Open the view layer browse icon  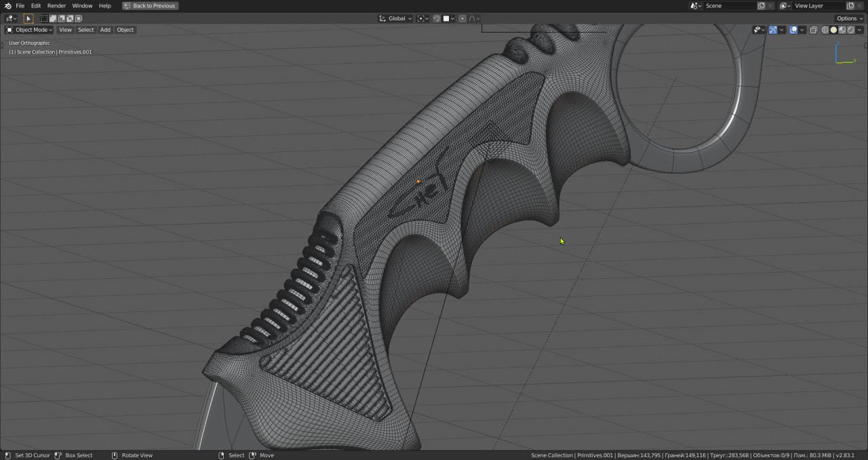[x=785, y=5]
